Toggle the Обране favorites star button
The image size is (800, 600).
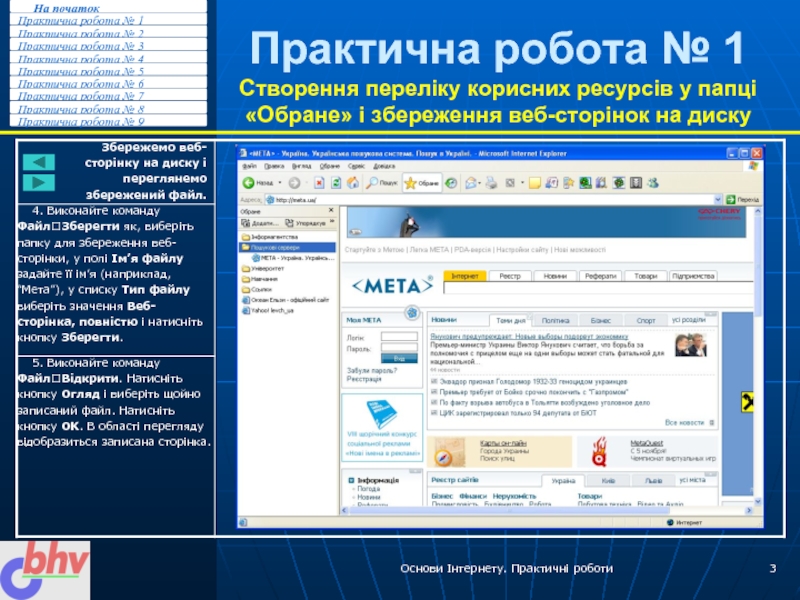pyautogui.click(x=421, y=183)
